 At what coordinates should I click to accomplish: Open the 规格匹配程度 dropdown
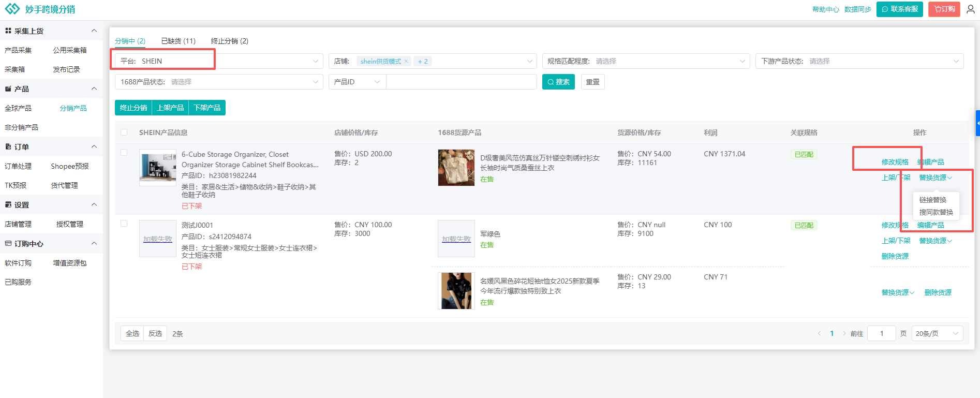[x=646, y=61]
